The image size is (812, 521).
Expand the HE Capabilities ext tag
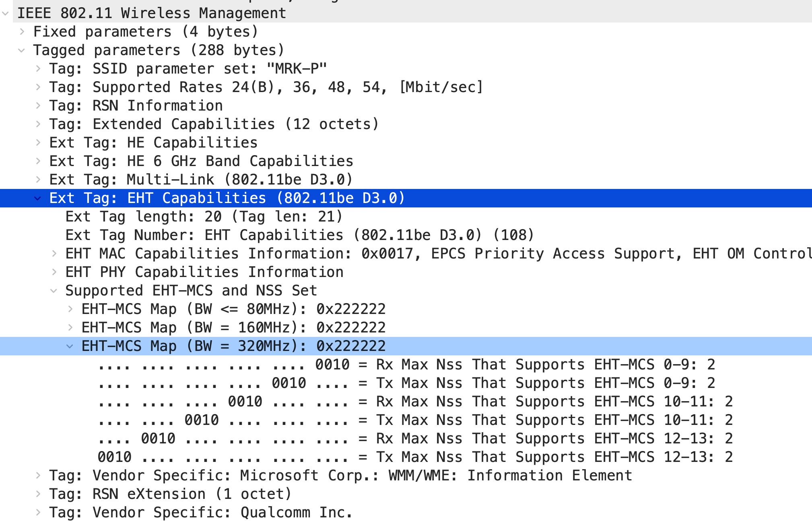38,143
